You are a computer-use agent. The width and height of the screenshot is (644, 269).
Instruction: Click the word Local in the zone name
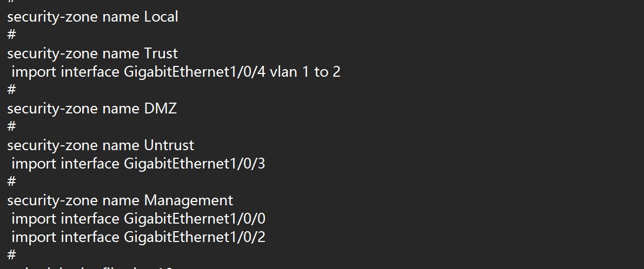161,17
